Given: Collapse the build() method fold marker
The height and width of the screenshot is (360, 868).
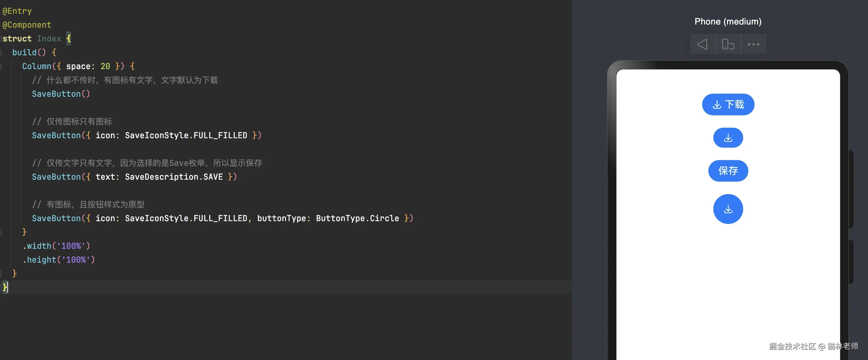Looking at the screenshot, I should [x=1, y=52].
